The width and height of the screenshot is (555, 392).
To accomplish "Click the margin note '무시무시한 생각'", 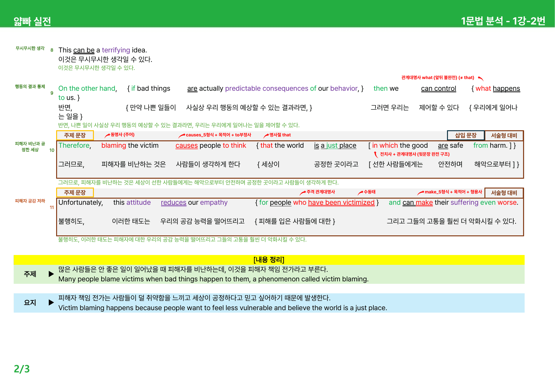I will click(30, 48).
